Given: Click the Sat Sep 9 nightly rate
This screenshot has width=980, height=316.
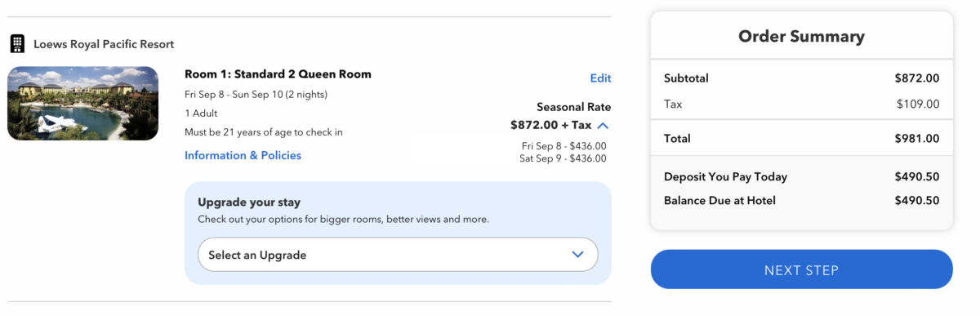Looking at the screenshot, I should tap(563, 158).
